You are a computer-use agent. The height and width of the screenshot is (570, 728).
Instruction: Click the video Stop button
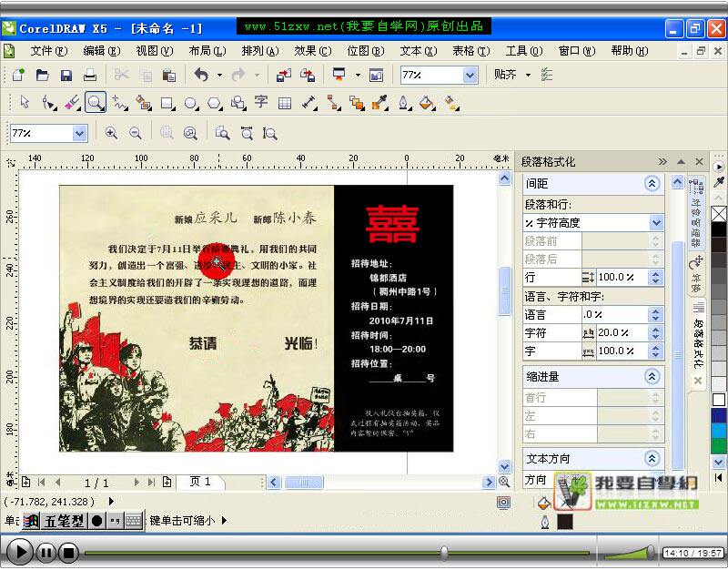[69, 553]
